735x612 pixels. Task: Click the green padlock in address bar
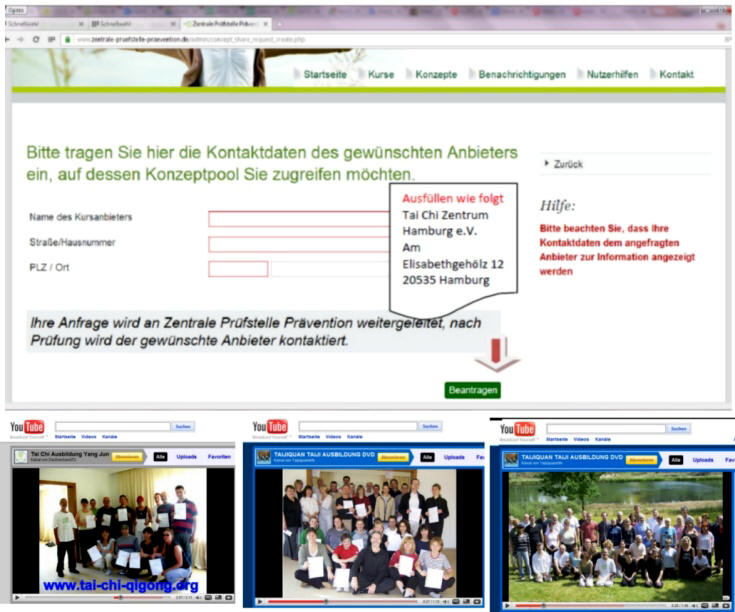[x=66, y=39]
